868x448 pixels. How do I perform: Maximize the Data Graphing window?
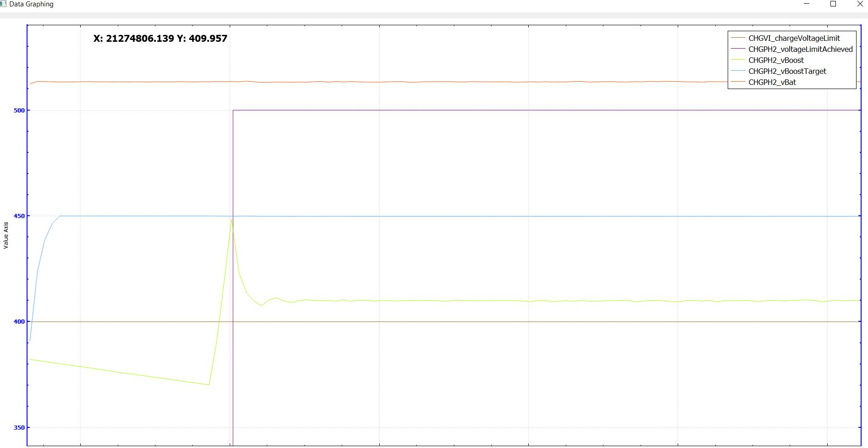833,4
